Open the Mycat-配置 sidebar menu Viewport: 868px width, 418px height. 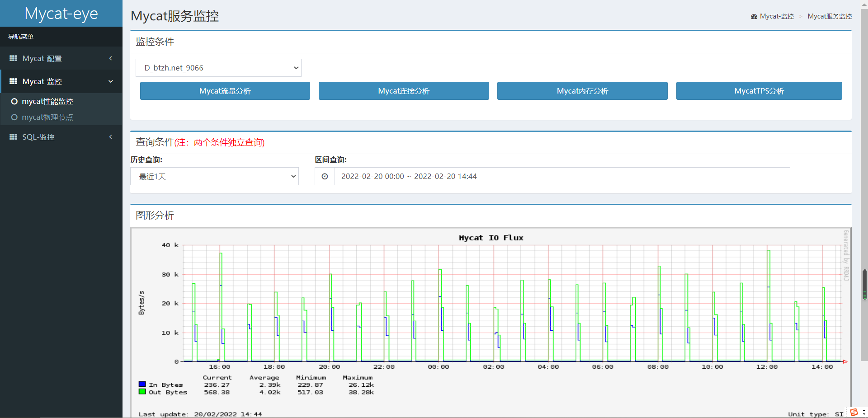pyautogui.click(x=61, y=58)
